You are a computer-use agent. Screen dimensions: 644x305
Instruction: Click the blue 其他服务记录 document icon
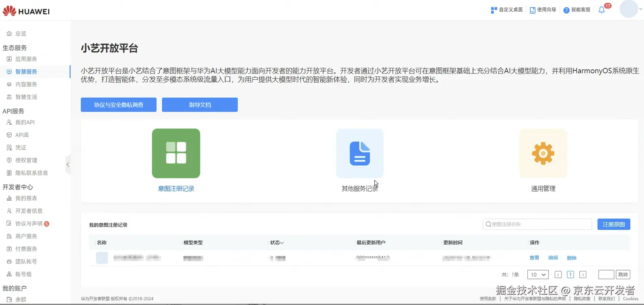(360, 153)
